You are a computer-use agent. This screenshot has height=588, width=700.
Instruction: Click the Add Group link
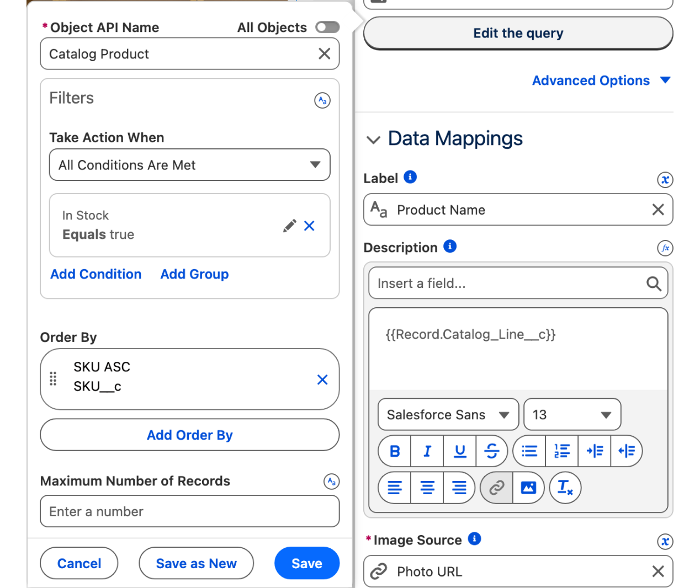point(194,274)
